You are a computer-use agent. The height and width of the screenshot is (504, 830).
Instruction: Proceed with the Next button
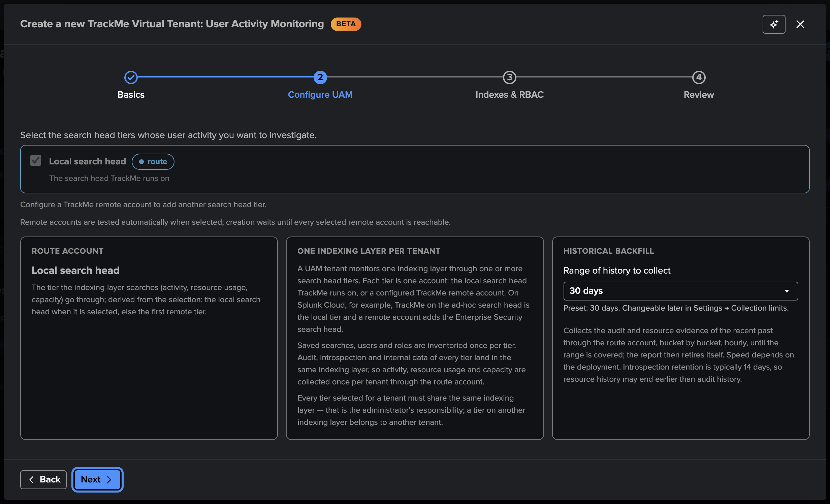[97, 479]
